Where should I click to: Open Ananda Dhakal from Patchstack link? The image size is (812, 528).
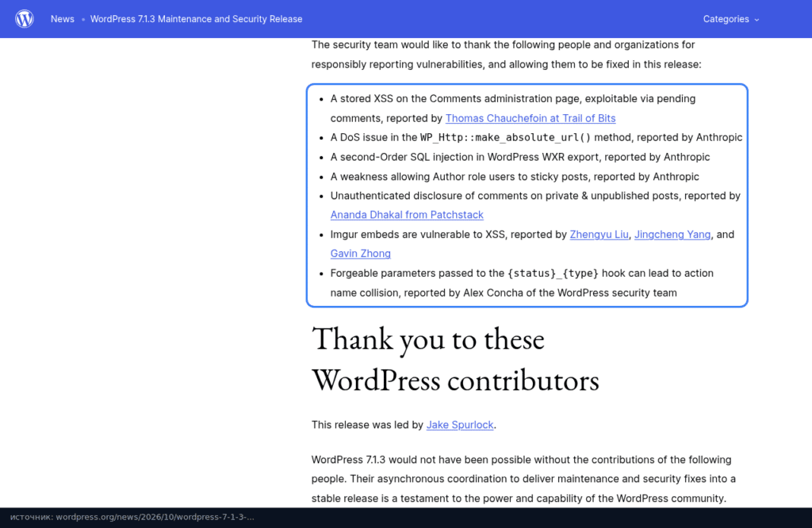(407, 215)
